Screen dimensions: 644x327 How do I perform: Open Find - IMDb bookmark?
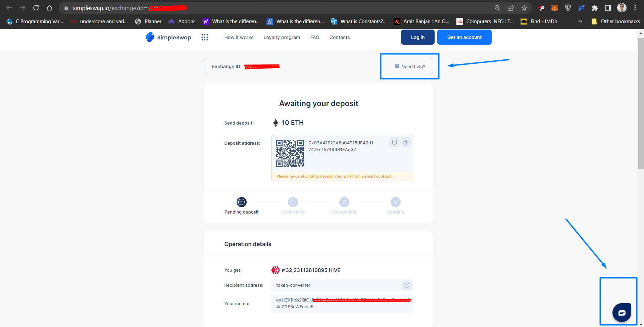pyautogui.click(x=539, y=21)
